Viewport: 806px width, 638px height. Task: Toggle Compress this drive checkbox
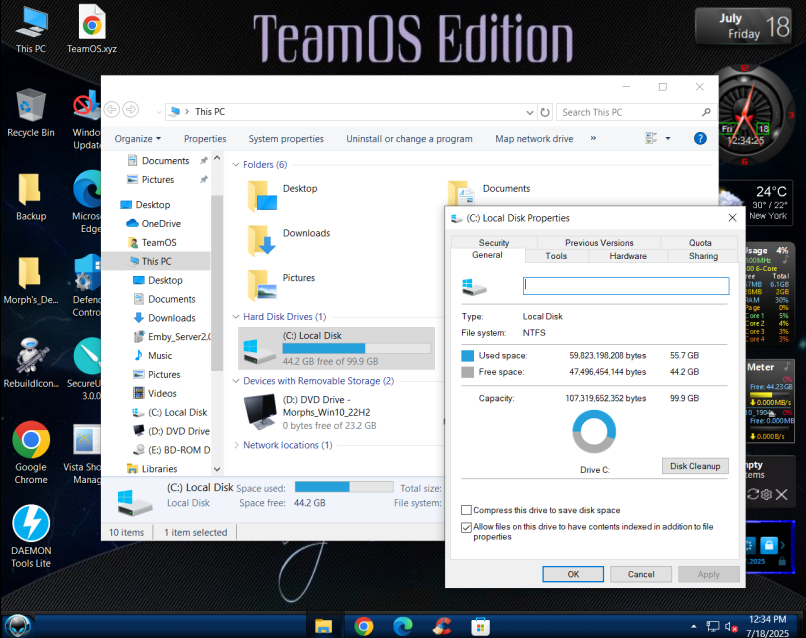(466, 510)
